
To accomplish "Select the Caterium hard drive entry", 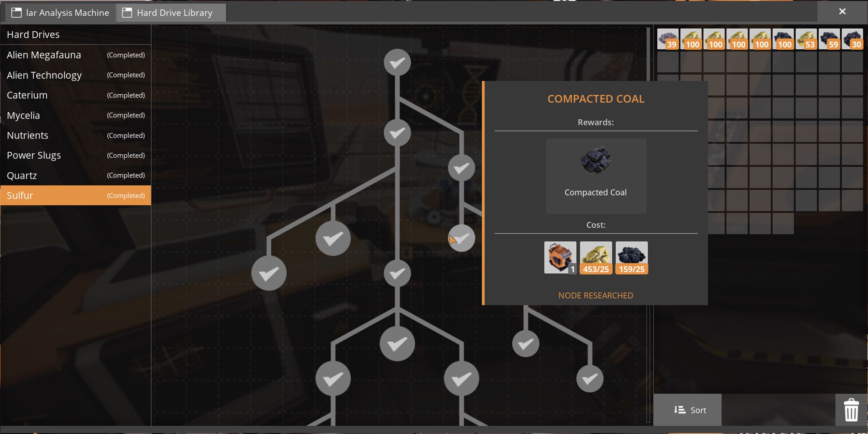I will point(76,95).
